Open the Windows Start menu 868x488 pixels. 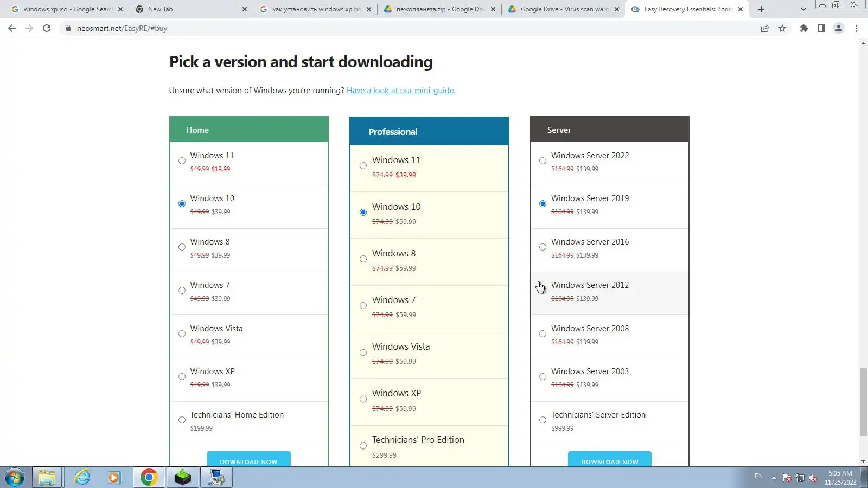[x=15, y=478]
